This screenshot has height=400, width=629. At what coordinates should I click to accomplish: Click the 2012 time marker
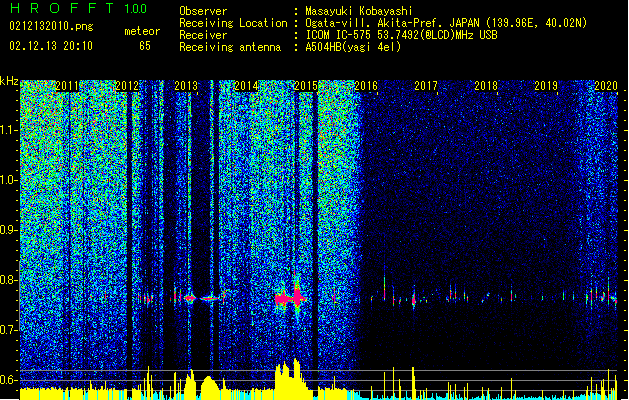(x=127, y=86)
